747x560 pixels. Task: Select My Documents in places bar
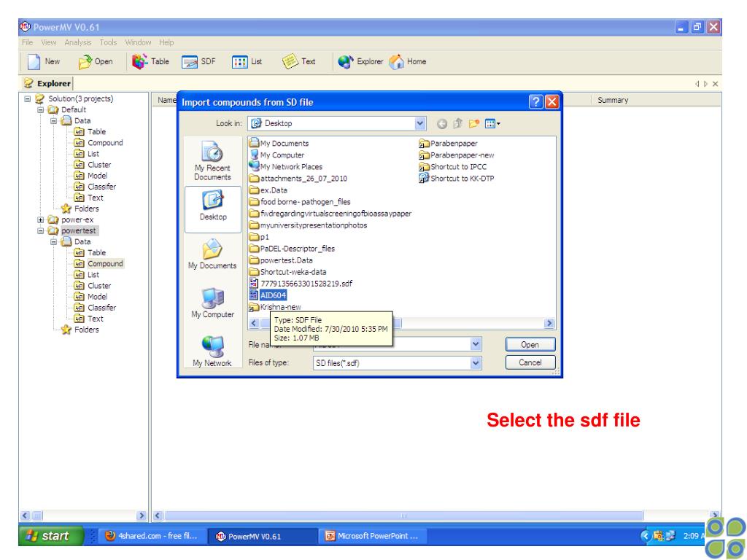click(x=212, y=254)
